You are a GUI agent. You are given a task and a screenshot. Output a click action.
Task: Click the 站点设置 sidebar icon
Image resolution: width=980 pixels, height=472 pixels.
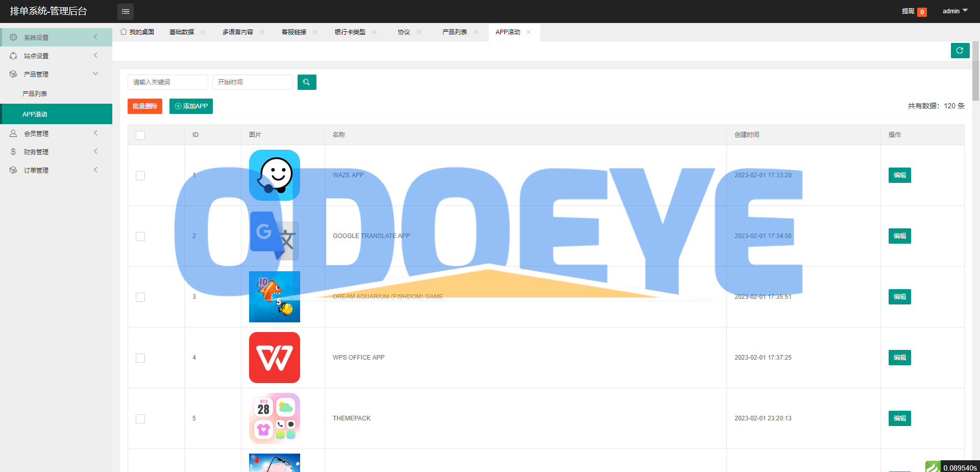point(13,56)
